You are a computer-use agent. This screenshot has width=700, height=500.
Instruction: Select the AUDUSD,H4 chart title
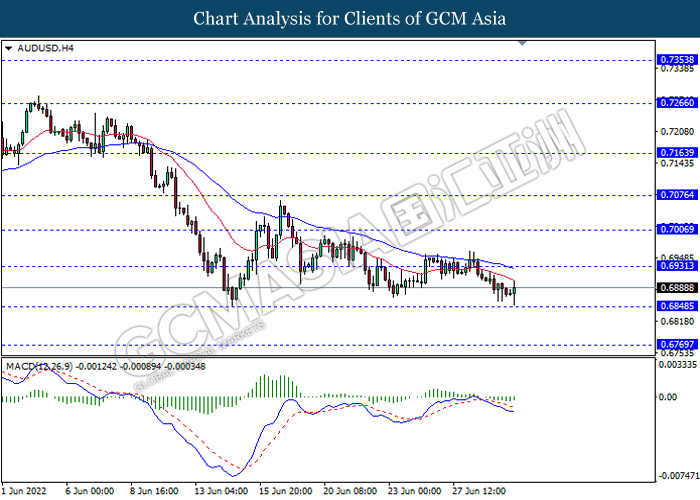[45, 48]
